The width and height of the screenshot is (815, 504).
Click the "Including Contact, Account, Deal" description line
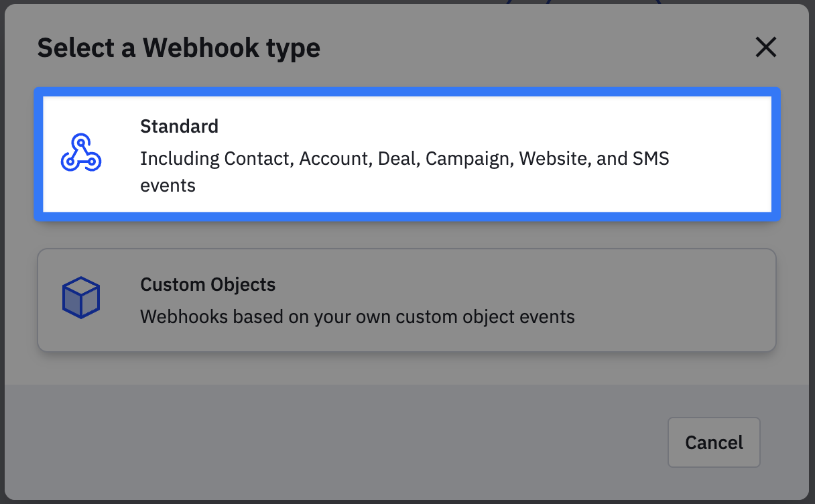pyautogui.click(x=258, y=159)
